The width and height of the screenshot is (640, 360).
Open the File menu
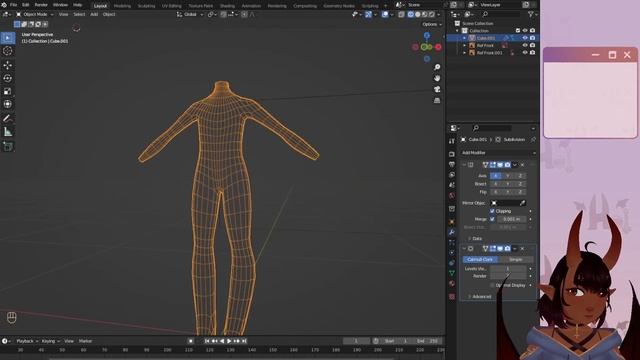13,5
